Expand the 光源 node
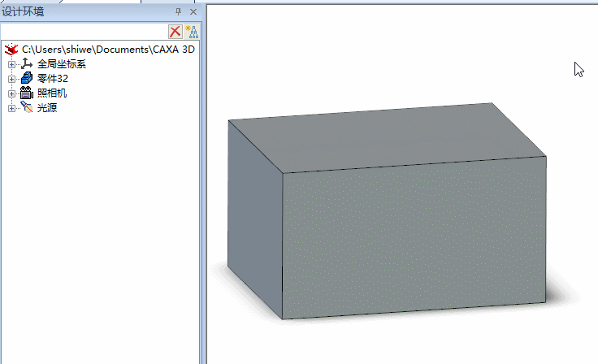 (11, 108)
